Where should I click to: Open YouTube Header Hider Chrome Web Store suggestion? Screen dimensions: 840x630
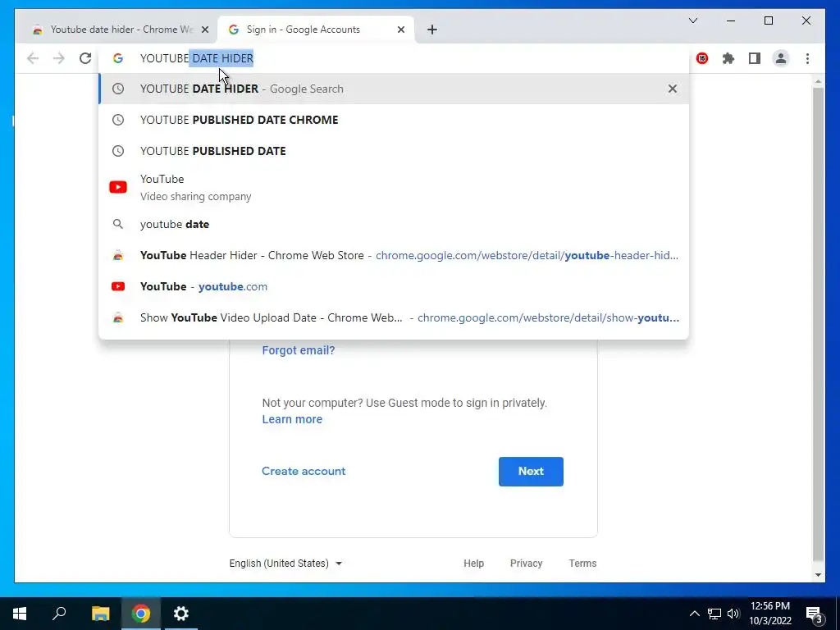(x=394, y=256)
